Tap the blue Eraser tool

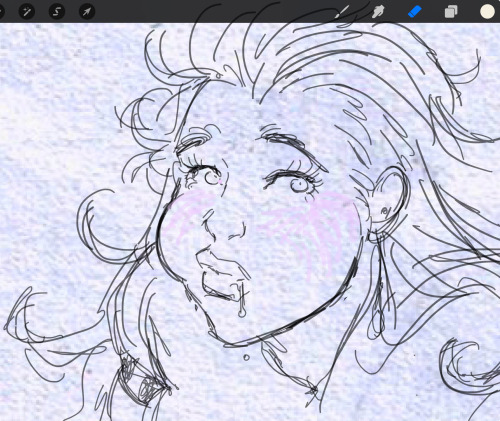(415, 12)
